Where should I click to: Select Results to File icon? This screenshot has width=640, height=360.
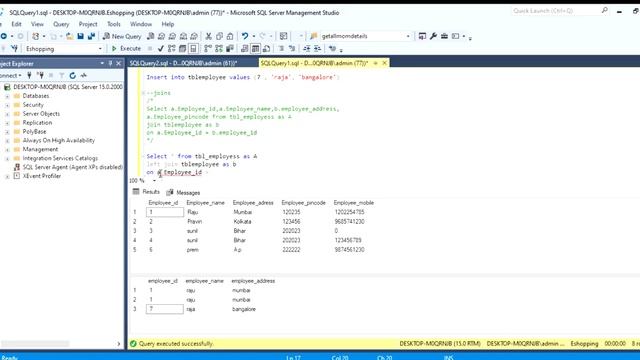(267, 49)
